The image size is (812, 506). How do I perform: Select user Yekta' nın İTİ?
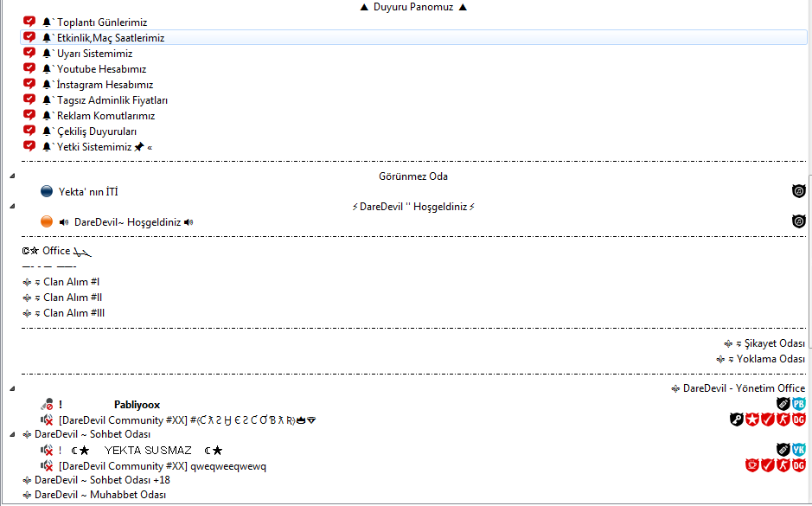88,192
